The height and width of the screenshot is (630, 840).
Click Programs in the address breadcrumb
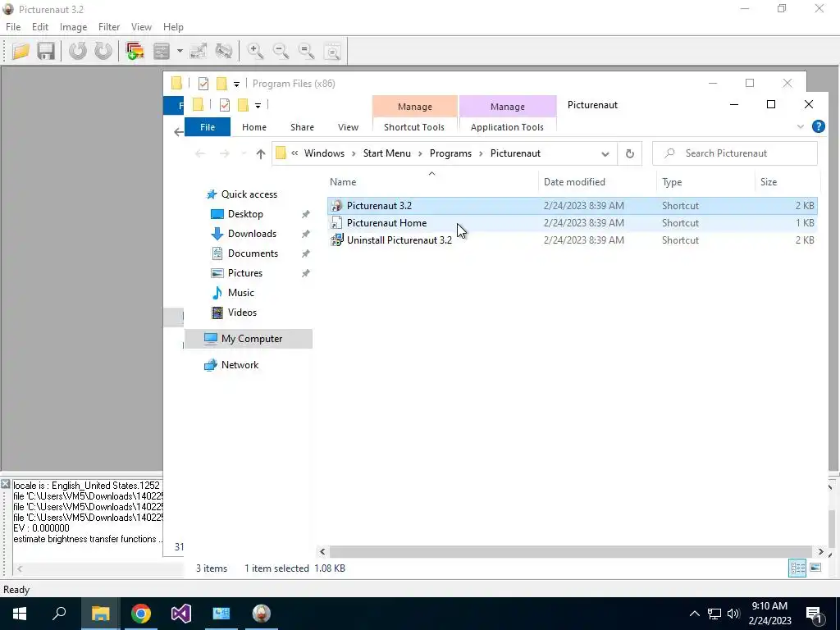(x=450, y=153)
